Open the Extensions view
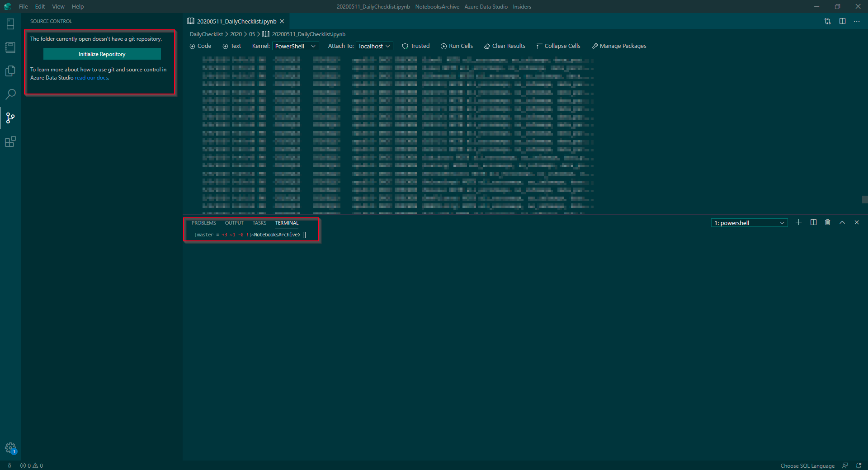868x470 pixels. [x=10, y=141]
